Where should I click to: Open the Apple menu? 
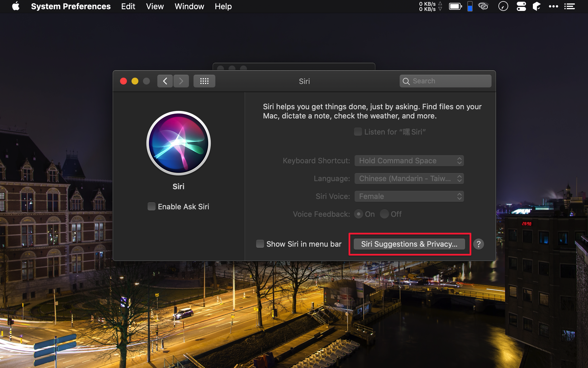(16, 6)
